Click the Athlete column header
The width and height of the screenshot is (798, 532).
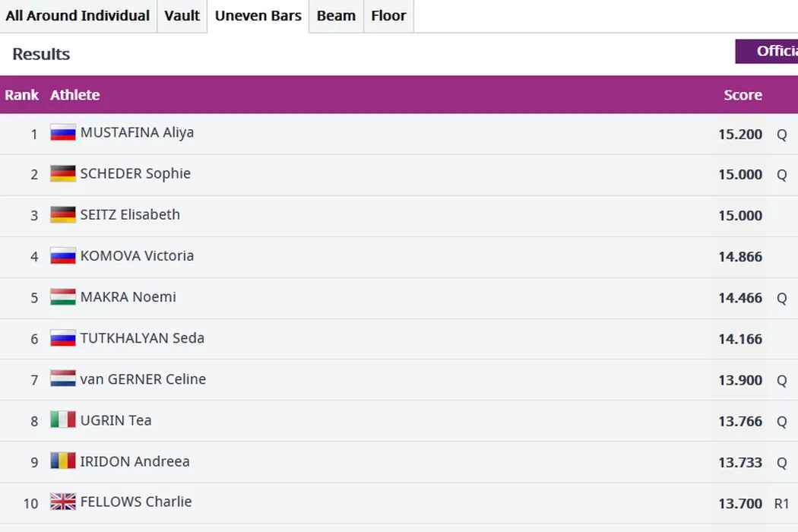pos(74,95)
